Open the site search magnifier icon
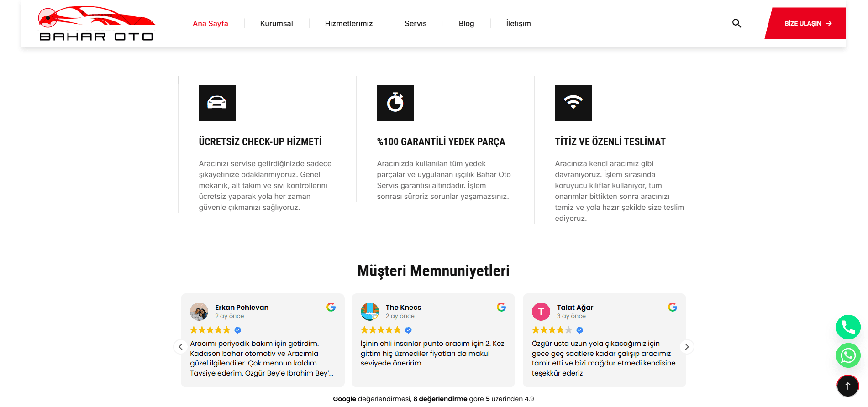The height and width of the screenshot is (407, 868). (736, 23)
